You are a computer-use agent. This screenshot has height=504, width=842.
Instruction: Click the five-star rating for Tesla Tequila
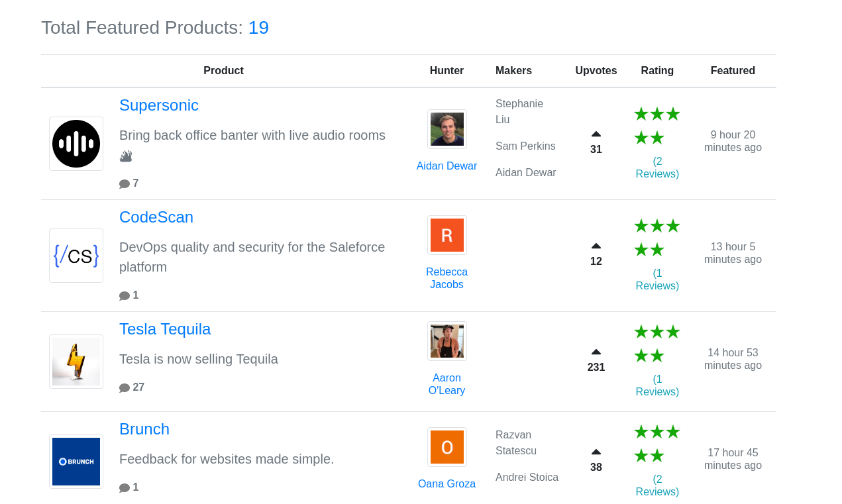coord(657,342)
